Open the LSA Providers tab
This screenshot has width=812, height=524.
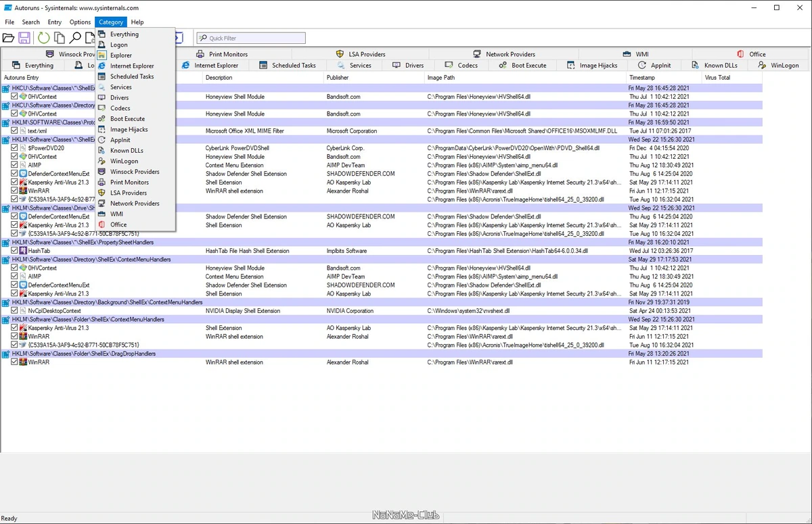click(361, 54)
